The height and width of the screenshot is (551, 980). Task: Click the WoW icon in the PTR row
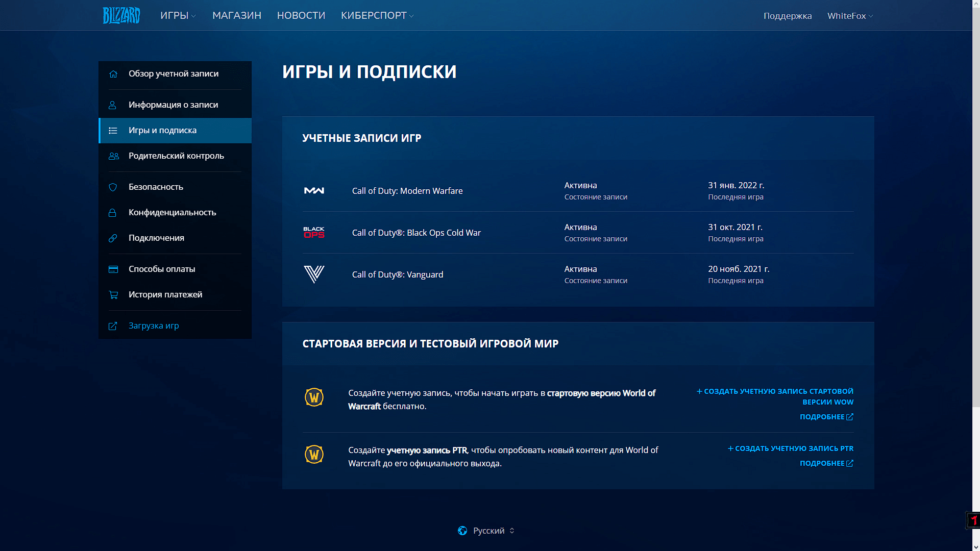point(314,455)
